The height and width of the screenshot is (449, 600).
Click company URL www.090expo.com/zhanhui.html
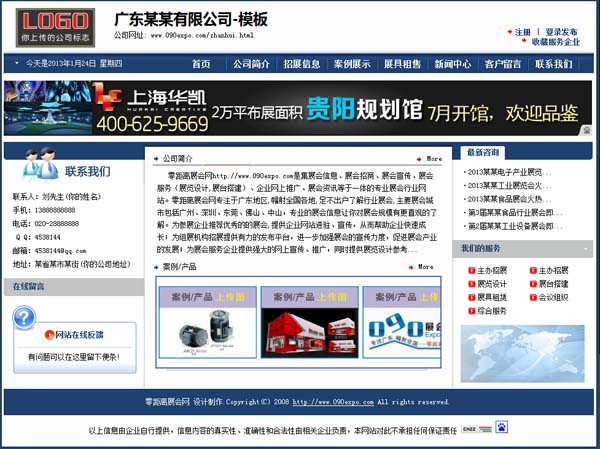point(202,36)
